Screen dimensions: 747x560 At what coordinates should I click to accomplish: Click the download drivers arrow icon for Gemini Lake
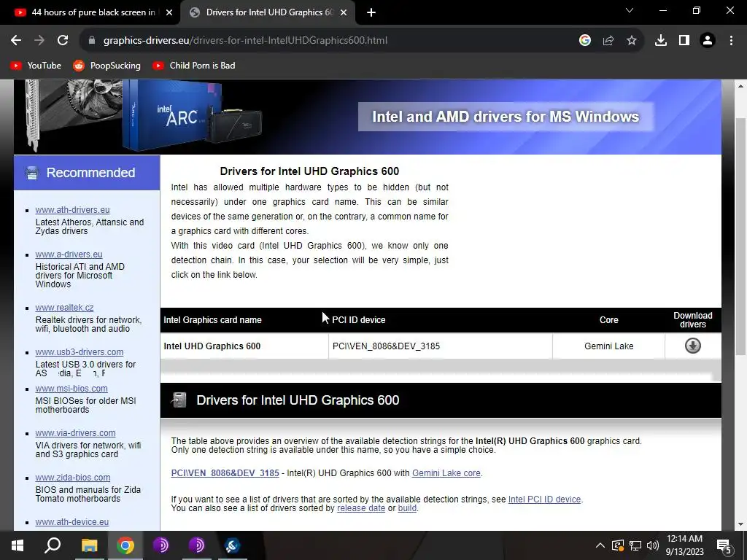(693, 346)
